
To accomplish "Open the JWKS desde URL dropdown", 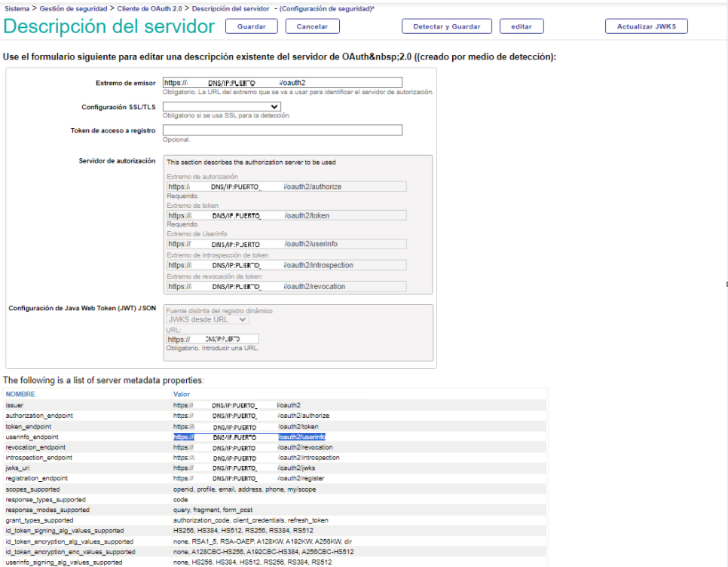I will coord(207,319).
